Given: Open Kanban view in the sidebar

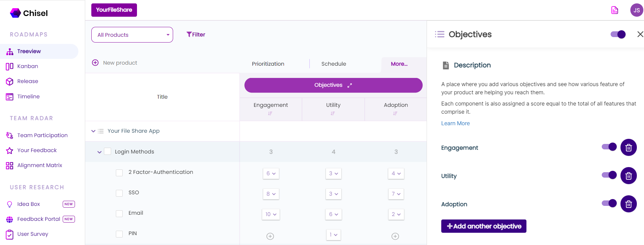Looking at the screenshot, I should [28, 66].
